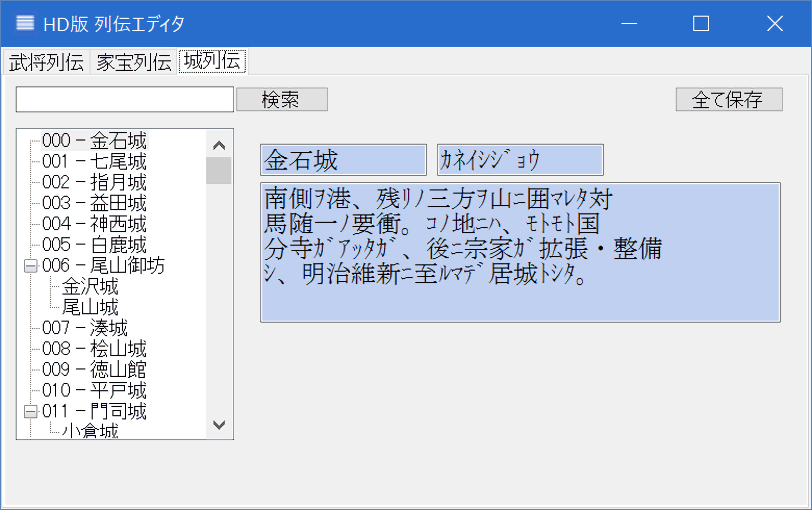Image resolution: width=812 pixels, height=510 pixels.
Task: Choose the 金沢城 child entry
Action: click(90, 286)
